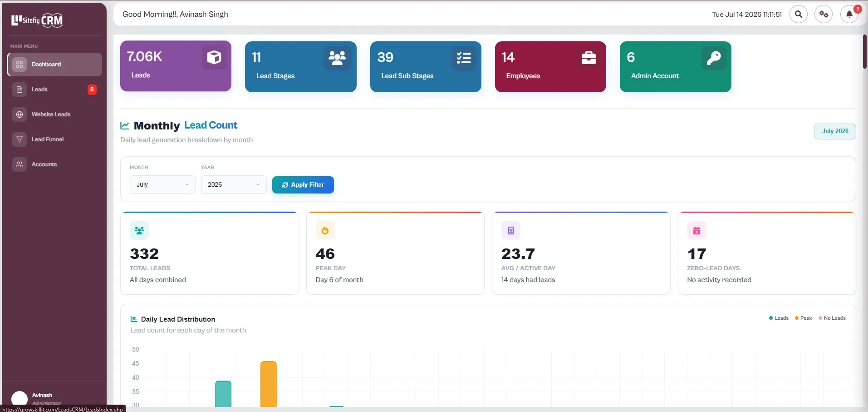The width and height of the screenshot is (868, 412).
Task: Click the flame icon above Peak Day
Action: [x=325, y=230]
